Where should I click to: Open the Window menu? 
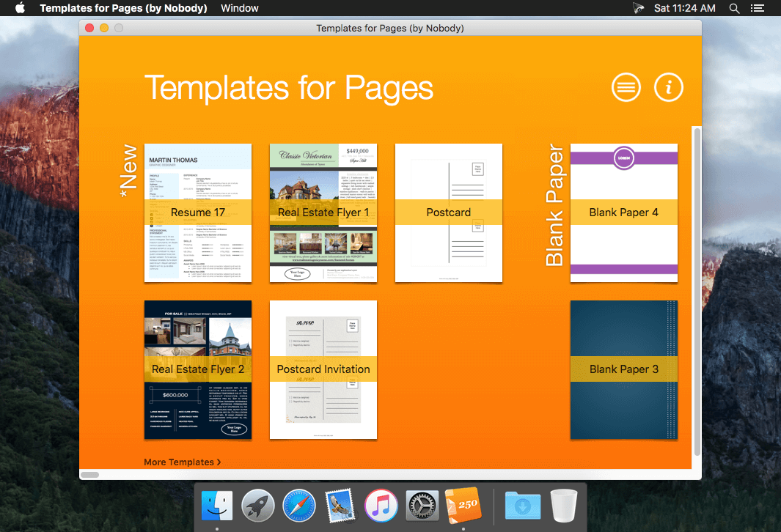pos(240,8)
